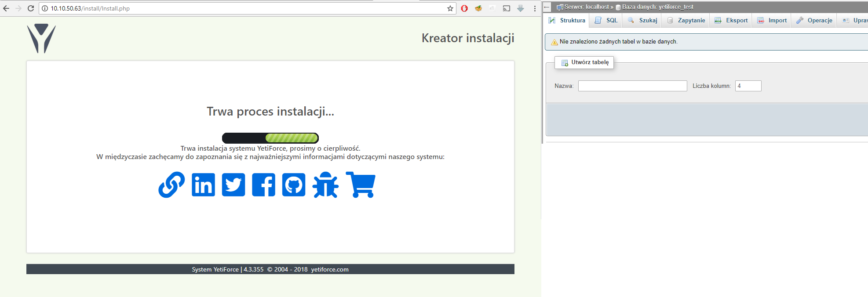This screenshot has height=297, width=868.
Task: Open the yetiforce.com footer link
Action: point(330,269)
